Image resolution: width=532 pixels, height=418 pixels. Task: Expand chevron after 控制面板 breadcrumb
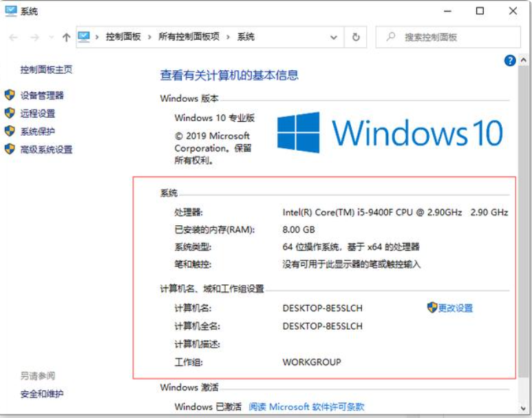pyautogui.click(x=149, y=37)
